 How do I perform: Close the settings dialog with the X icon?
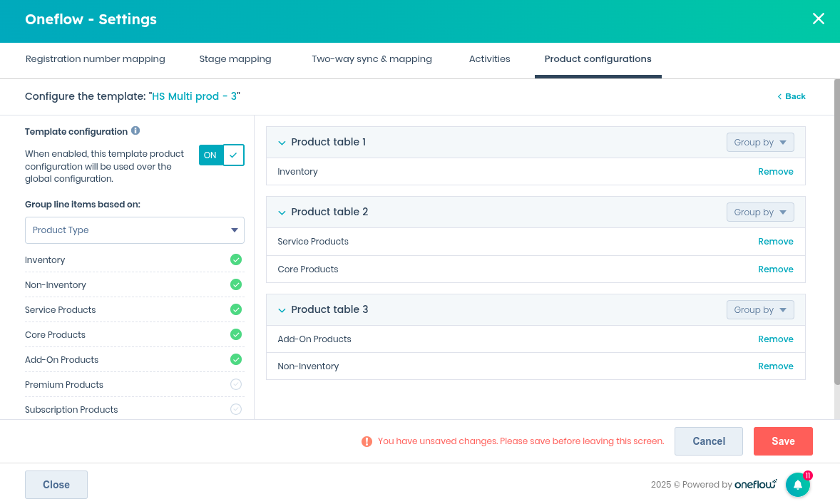(818, 19)
